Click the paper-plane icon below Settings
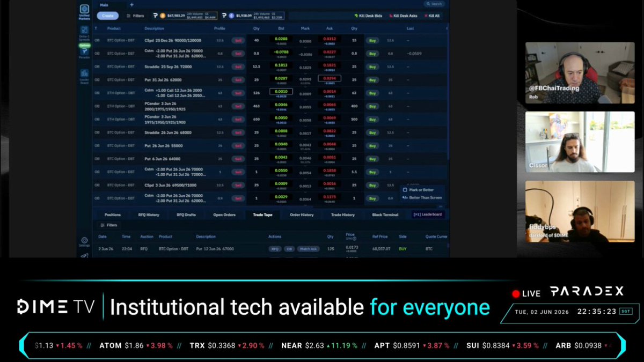Image resolution: width=644 pixels, height=362 pixels. point(84,255)
